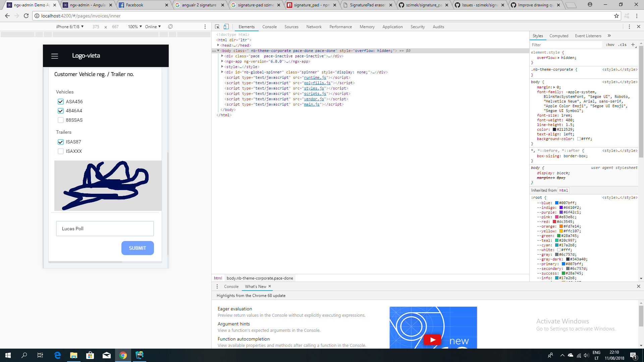
Task: Open the hamburger menu beside Logo-vieta
Action: (55, 56)
